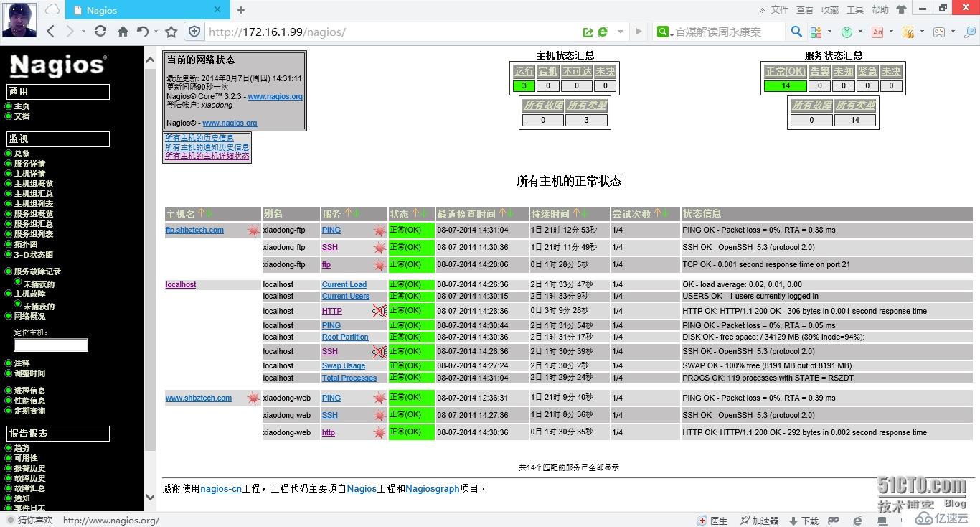The width and height of the screenshot is (980, 527).
Task: Open 网络概况 in the sidebar
Action: 29,316
